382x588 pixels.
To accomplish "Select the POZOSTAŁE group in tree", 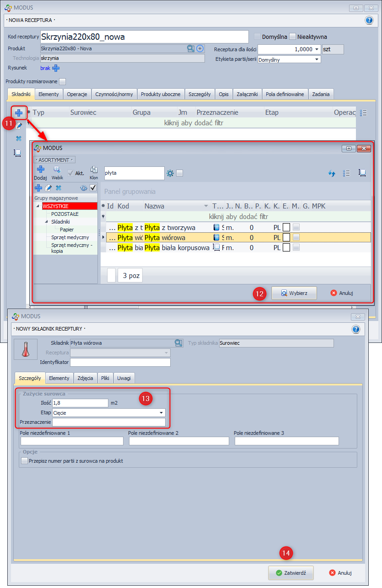I will pyautogui.click(x=65, y=214).
